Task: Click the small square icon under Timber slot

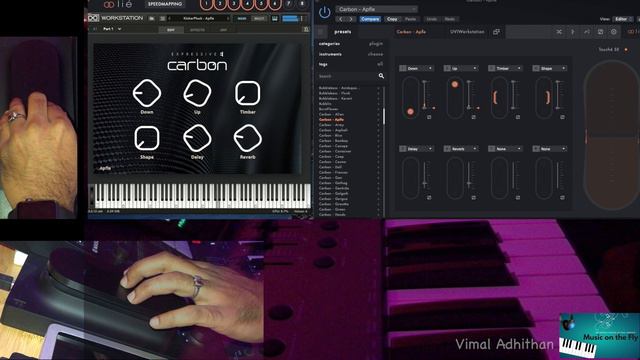Action: click(x=518, y=117)
